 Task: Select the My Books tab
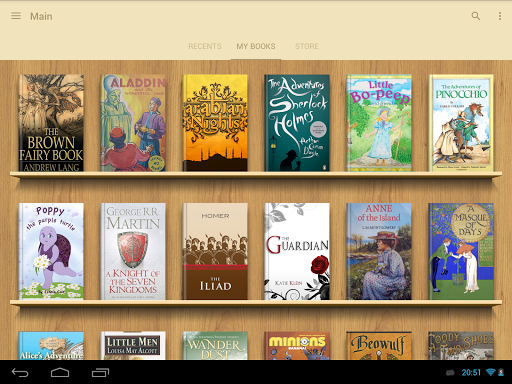tap(256, 46)
